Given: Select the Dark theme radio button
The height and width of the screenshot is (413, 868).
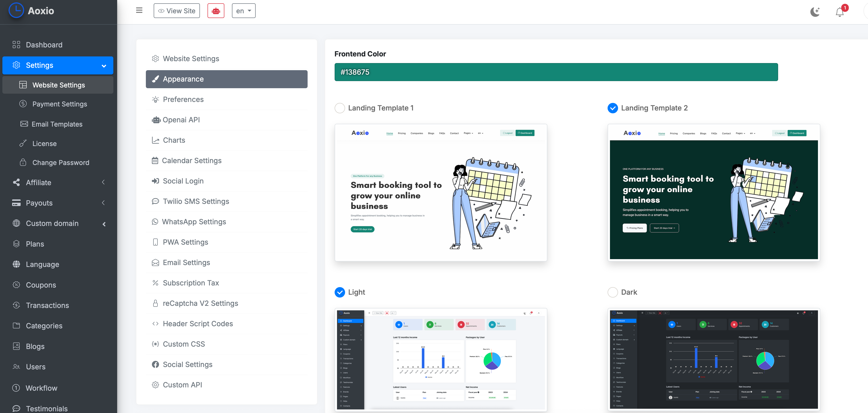Looking at the screenshot, I should click(x=612, y=292).
